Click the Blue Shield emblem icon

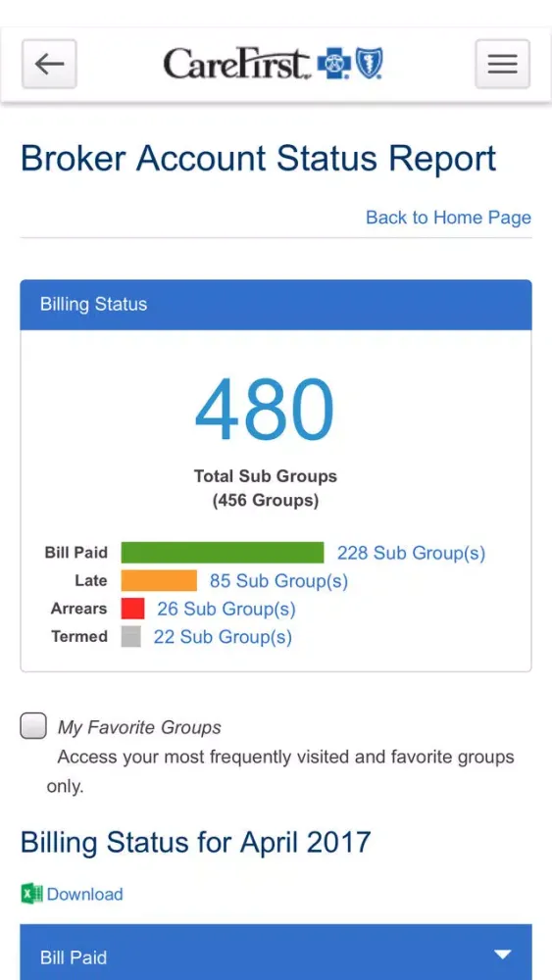(x=370, y=64)
